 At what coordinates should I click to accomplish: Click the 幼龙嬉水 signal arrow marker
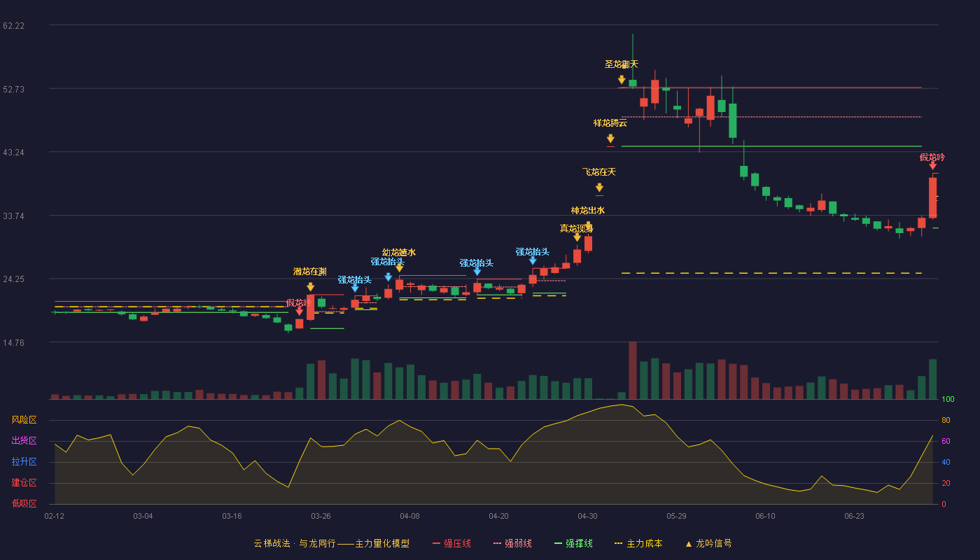click(399, 267)
